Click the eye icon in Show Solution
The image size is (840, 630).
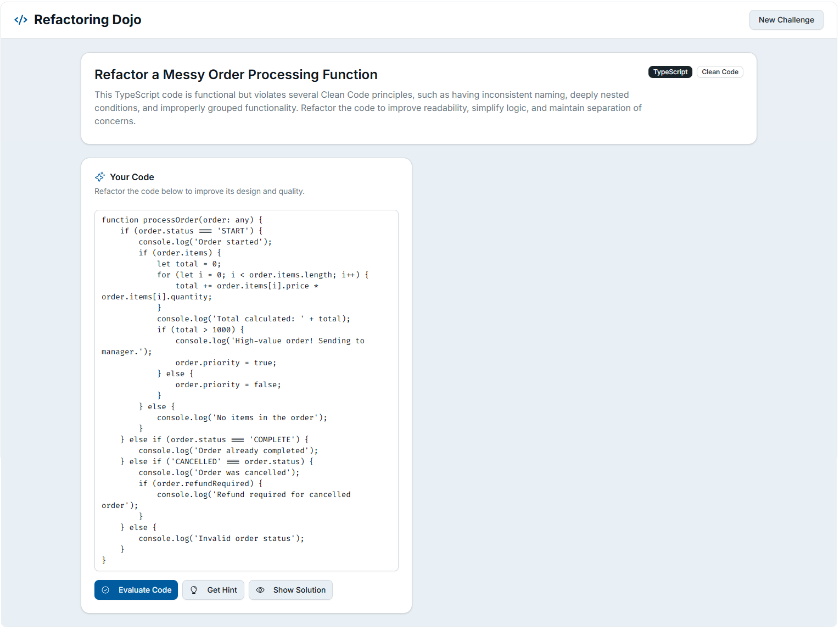click(x=260, y=590)
